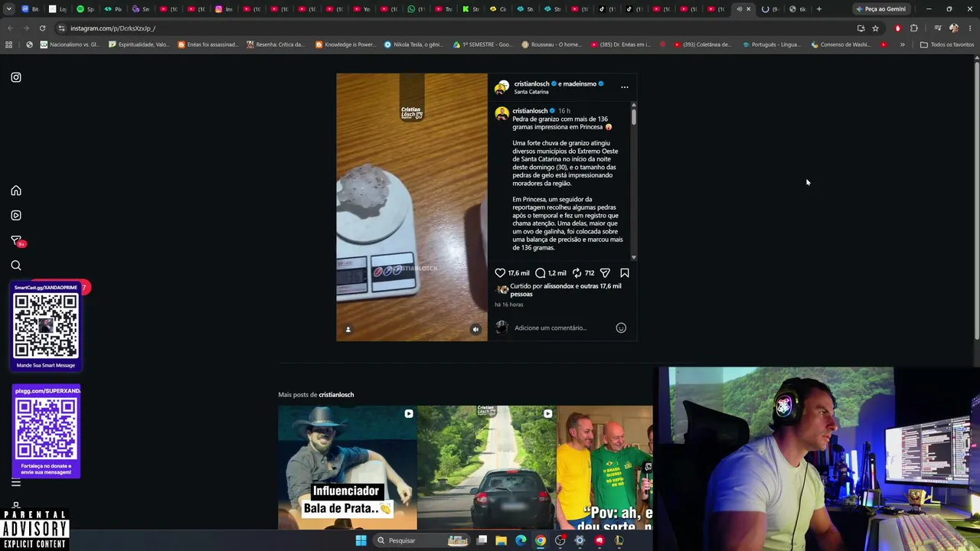Open the post's three-dot options menu
980x551 pixels.
click(x=625, y=87)
